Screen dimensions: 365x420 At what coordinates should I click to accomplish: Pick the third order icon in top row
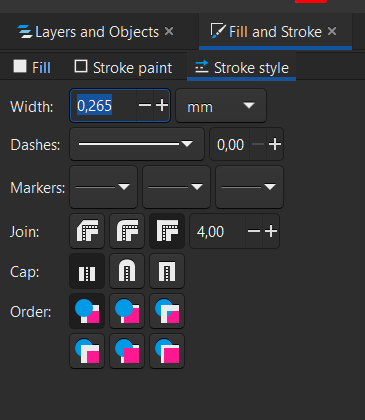[167, 311]
